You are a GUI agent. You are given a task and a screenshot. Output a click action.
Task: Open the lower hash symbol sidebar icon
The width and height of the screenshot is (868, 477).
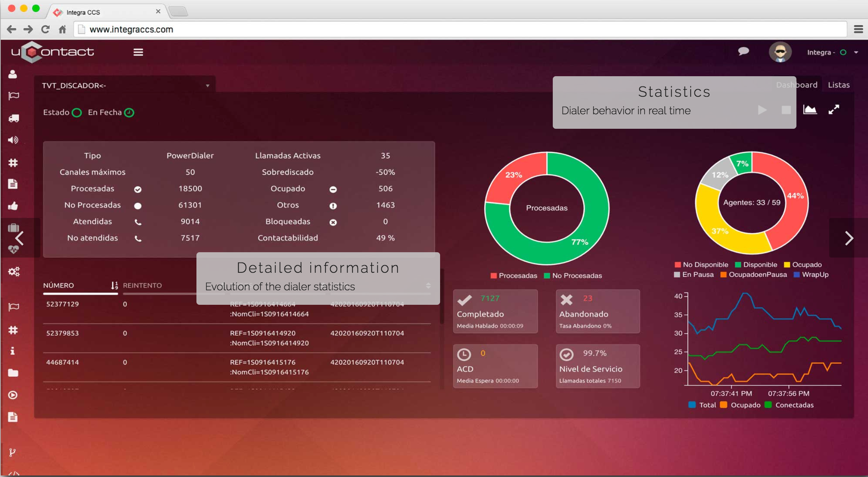(13, 330)
